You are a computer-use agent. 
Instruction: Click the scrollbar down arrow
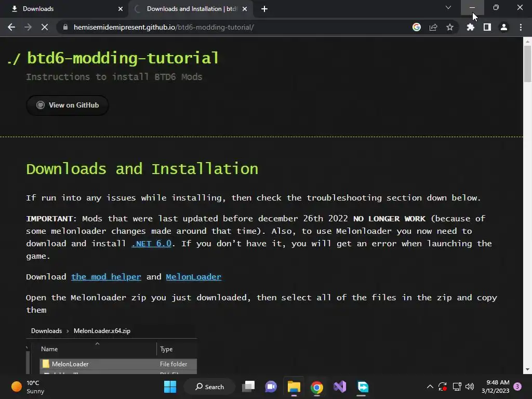pyautogui.click(x=527, y=369)
